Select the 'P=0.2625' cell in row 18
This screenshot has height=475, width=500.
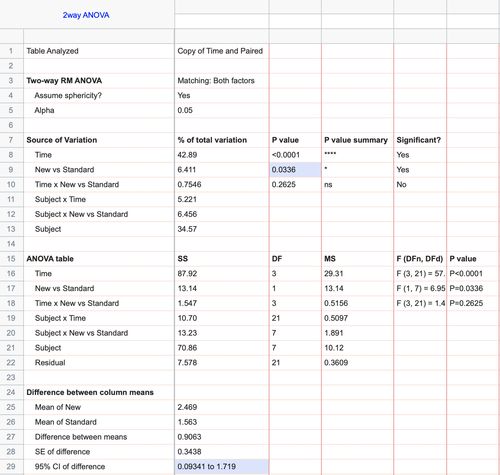(x=472, y=303)
